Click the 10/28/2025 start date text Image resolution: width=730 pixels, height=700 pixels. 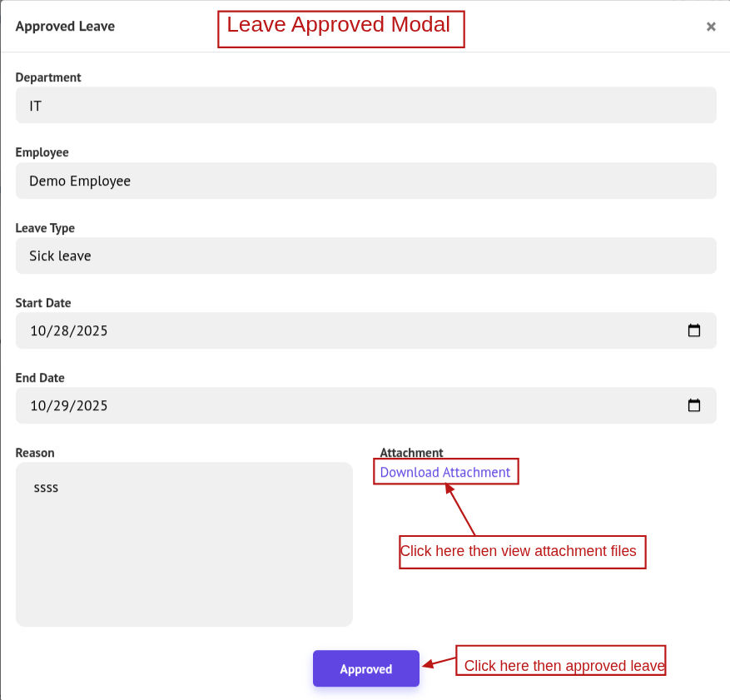tap(69, 330)
